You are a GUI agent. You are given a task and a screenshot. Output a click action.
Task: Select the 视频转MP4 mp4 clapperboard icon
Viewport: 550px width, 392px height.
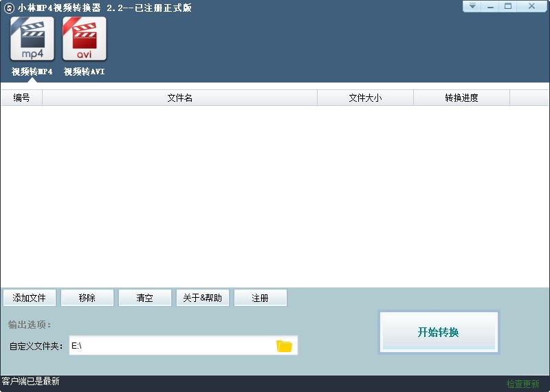pos(32,39)
